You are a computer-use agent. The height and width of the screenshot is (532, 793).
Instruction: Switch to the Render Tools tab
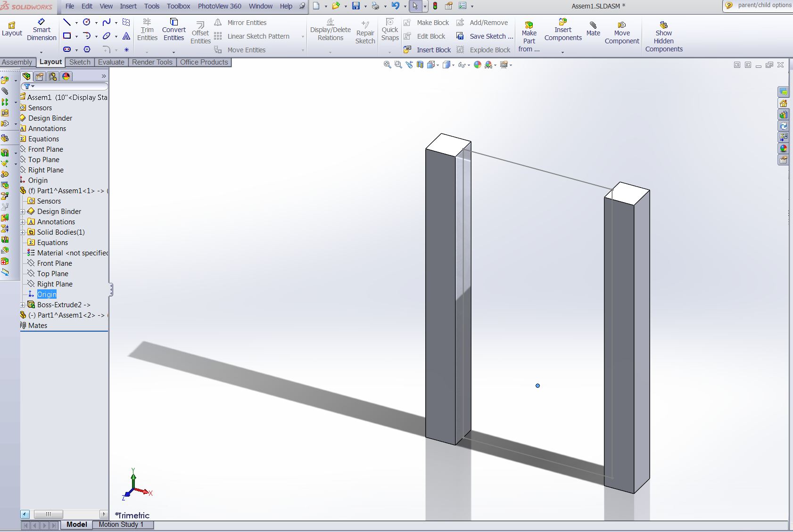click(x=152, y=62)
